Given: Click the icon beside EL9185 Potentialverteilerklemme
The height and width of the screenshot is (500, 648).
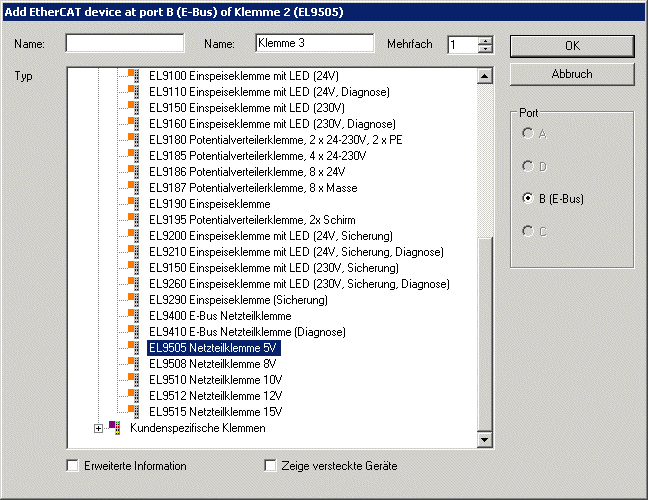Looking at the screenshot, I should (x=133, y=156).
